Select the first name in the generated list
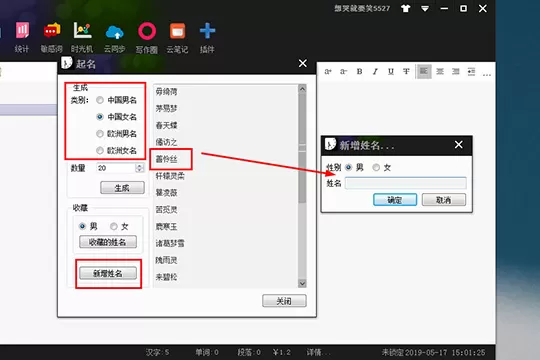This screenshot has height=360, width=540. (166, 92)
